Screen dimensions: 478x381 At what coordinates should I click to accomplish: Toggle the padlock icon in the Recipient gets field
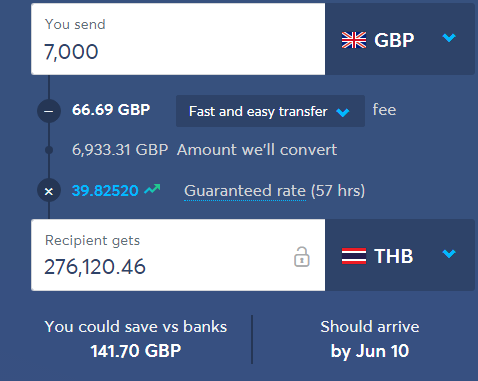(302, 257)
